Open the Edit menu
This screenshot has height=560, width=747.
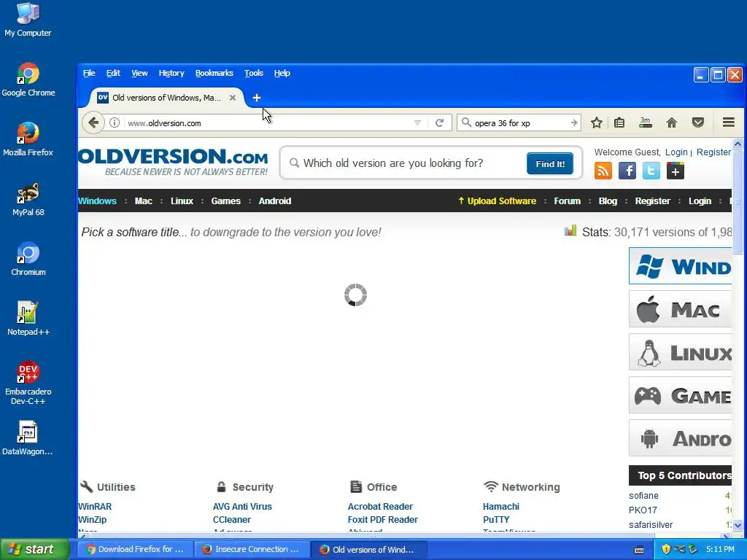(113, 73)
